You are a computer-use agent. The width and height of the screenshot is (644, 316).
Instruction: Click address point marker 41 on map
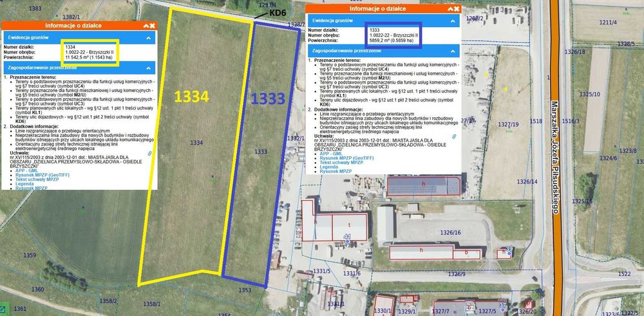(348, 242)
